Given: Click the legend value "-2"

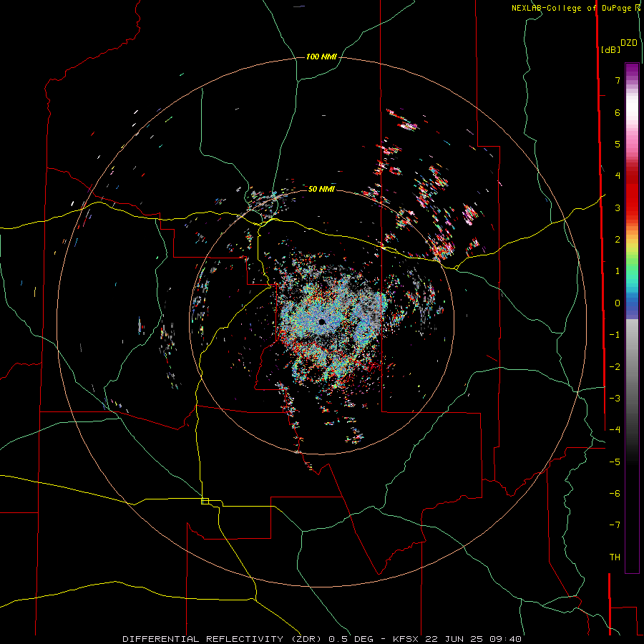Looking at the screenshot, I should [x=615, y=367].
